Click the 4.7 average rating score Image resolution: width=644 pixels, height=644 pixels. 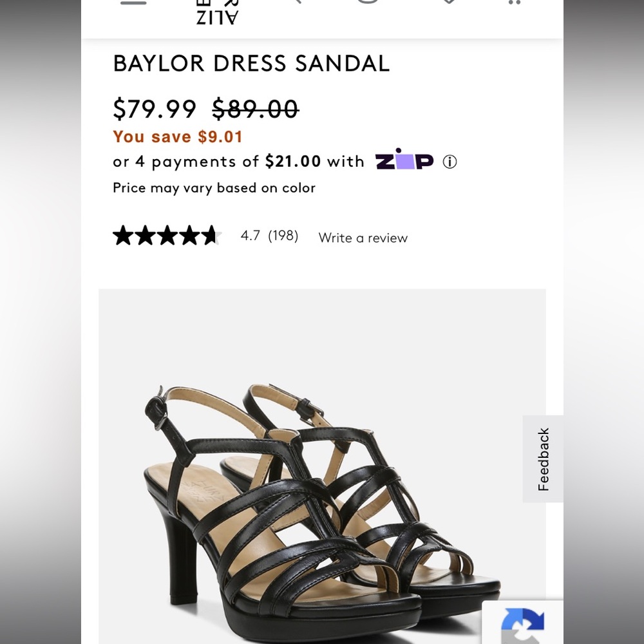pyautogui.click(x=249, y=236)
